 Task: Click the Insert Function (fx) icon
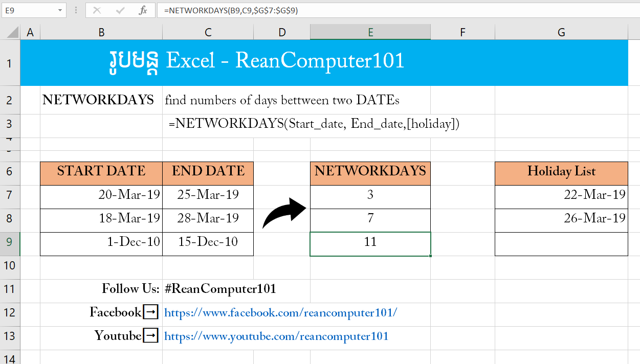pos(142,10)
